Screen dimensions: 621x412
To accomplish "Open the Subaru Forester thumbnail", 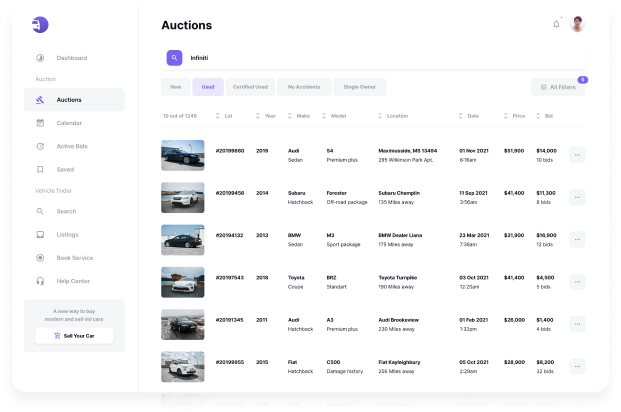I will click(183, 198).
